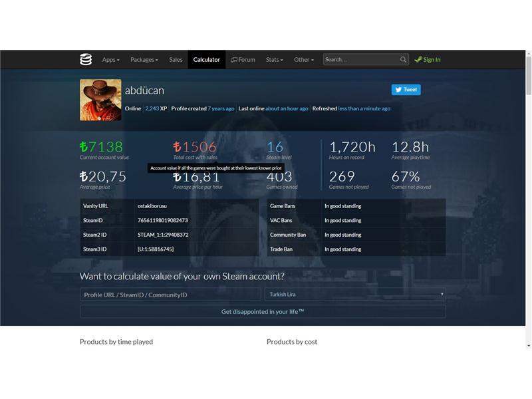
Task: Click 'Get disappointed in your life' button
Action: (263, 311)
